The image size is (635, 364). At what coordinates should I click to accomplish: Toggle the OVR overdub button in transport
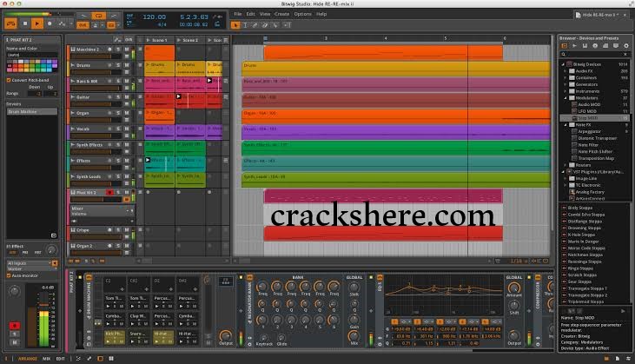click(83, 25)
